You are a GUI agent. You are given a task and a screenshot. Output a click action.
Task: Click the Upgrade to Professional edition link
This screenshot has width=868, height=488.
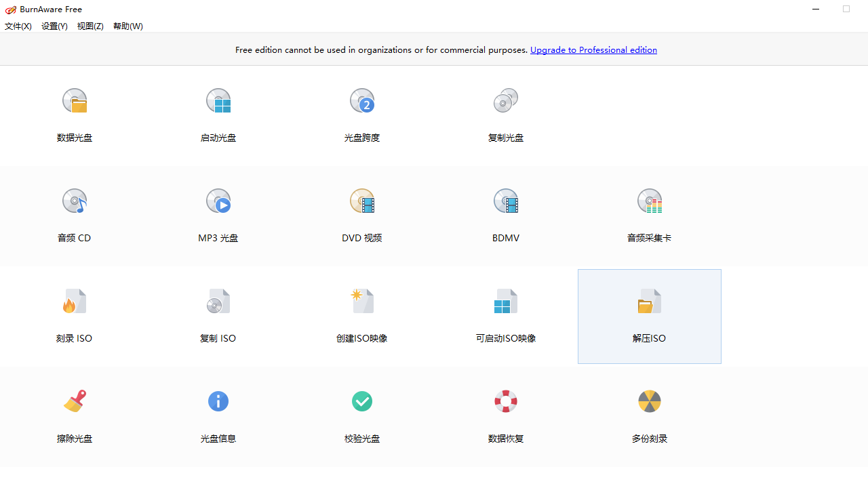coord(593,49)
